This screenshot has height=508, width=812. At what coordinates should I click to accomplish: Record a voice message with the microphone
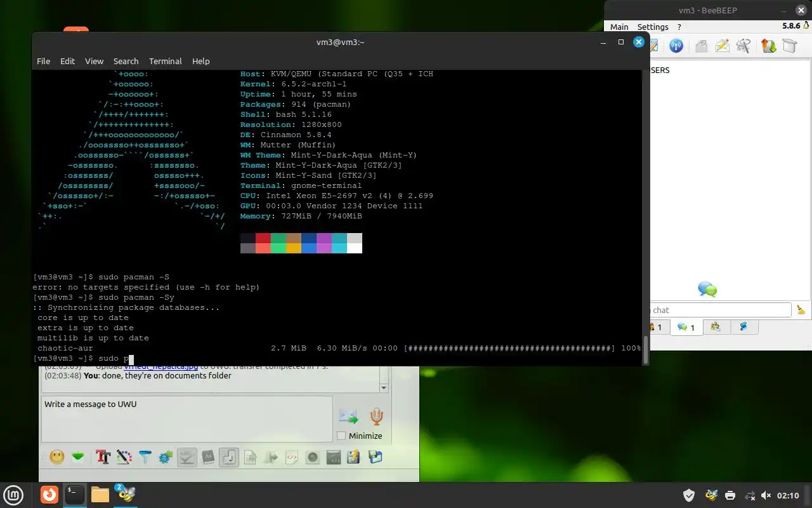coord(377,417)
